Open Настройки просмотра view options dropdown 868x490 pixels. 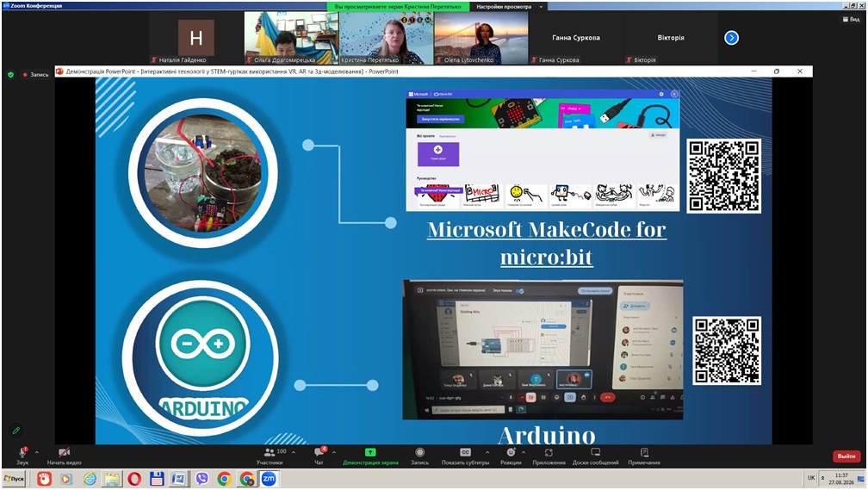pos(509,7)
